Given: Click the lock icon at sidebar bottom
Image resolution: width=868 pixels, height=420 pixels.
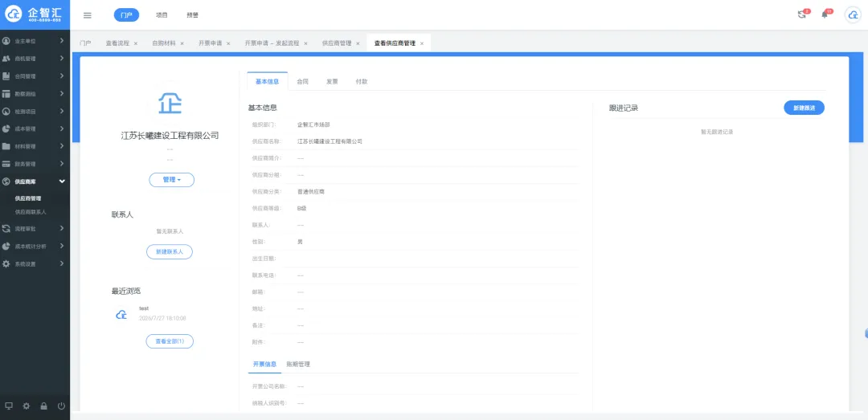Looking at the screenshot, I should click(43, 406).
